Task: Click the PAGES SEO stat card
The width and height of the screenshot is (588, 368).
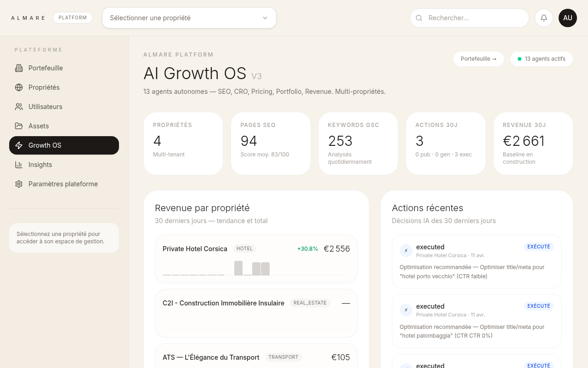Action: point(271,144)
